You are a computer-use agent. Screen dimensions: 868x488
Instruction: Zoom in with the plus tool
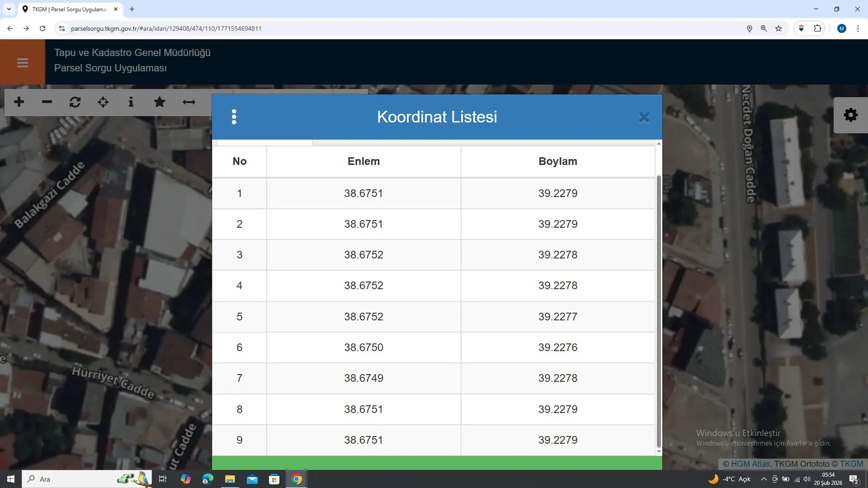(19, 102)
